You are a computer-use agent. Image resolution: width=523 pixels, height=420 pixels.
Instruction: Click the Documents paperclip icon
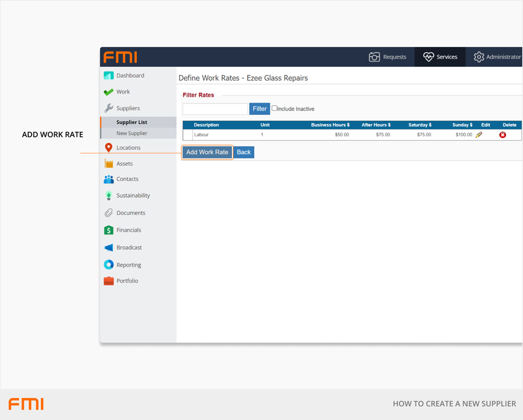(x=108, y=213)
